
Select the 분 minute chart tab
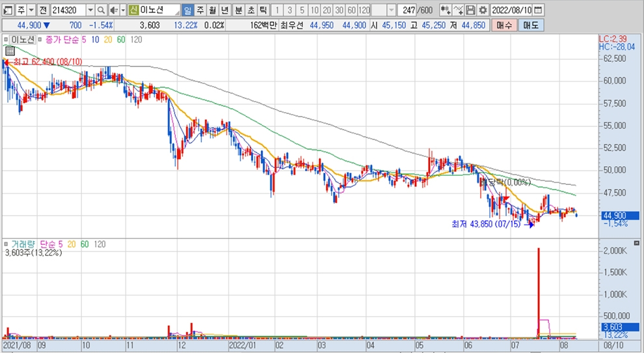pyautogui.click(x=238, y=10)
